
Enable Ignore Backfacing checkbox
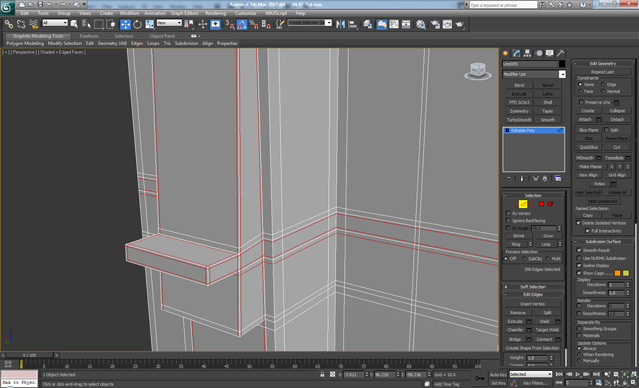click(508, 220)
